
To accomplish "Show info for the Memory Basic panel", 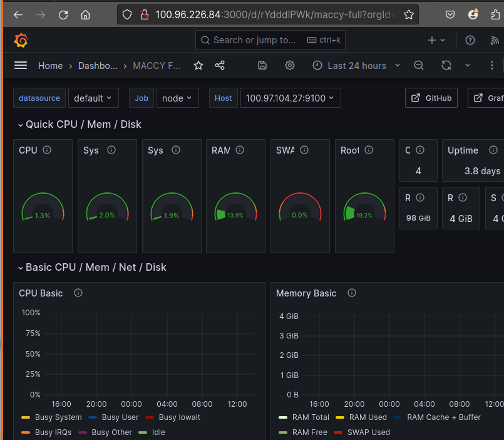I will tap(352, 293).
